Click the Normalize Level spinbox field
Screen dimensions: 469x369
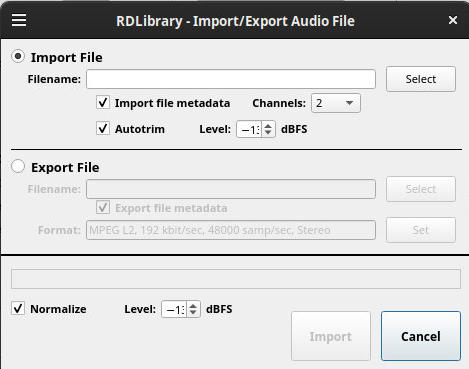174,309
